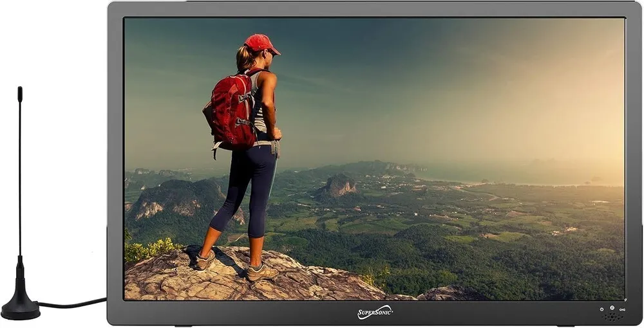The width and height of the screenshot is (644, 328).
Task: Click the tip of the antenna rod
Action: click(20, 95)
